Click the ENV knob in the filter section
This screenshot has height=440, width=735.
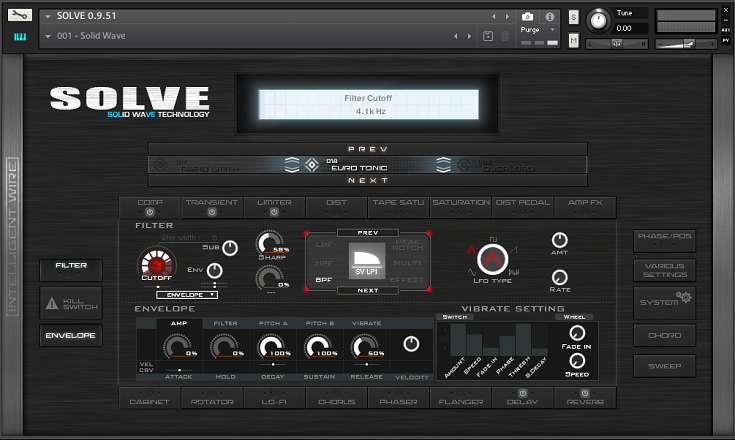pos(214,270)
